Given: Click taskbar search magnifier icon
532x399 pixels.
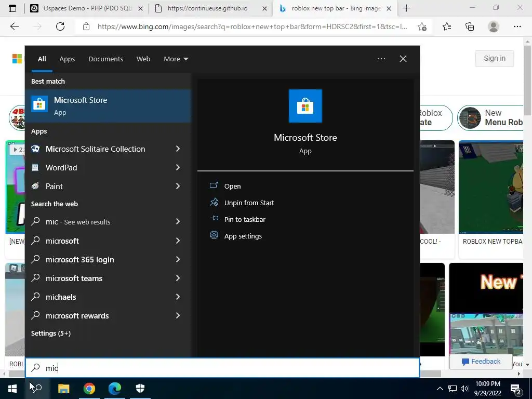Looking at the screenshot, I should pyautogui.click(x=37, y=388).
